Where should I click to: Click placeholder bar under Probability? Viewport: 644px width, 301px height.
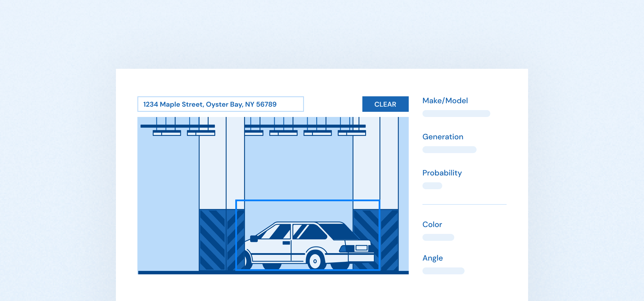432,186
